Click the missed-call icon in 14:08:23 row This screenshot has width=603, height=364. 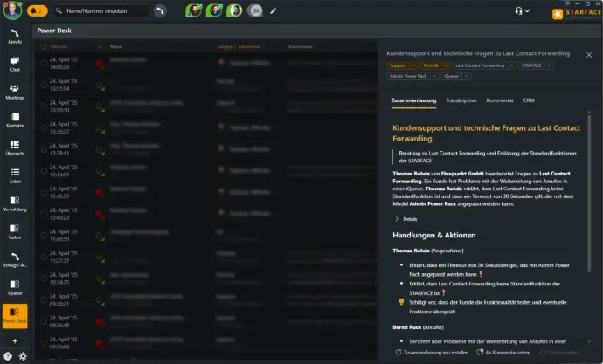(x=100, y=64)
